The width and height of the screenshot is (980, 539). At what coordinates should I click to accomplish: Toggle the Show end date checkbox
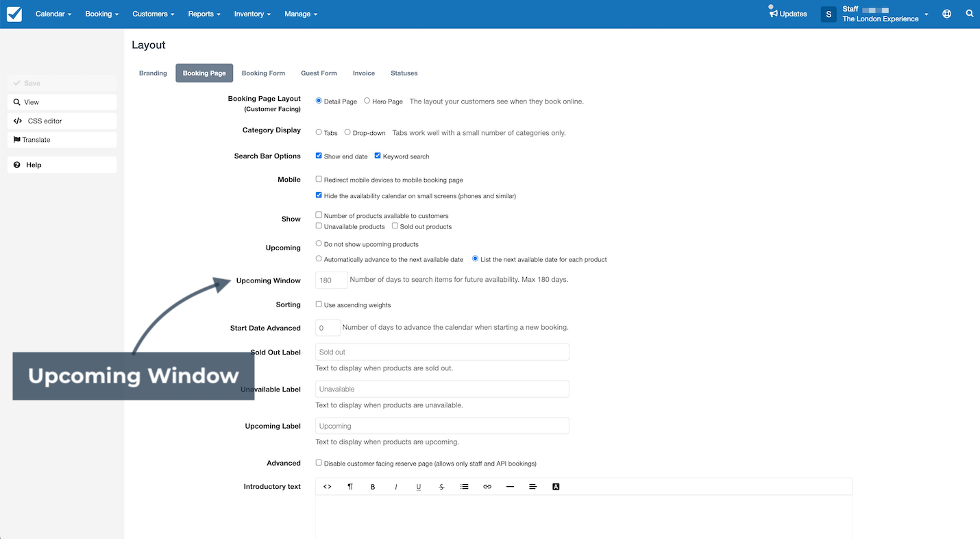(x=319, y=156)
